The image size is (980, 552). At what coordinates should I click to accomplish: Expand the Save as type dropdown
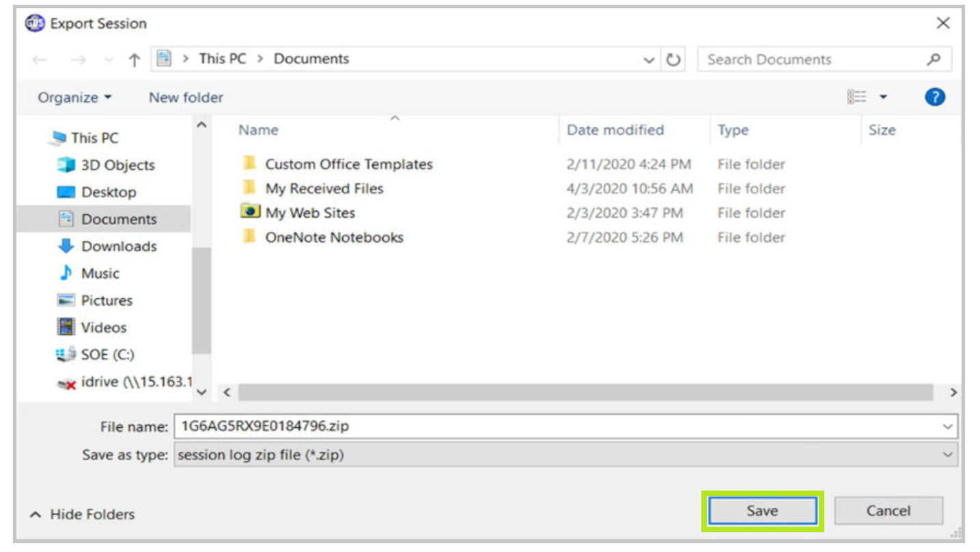(x=947, y=454)
